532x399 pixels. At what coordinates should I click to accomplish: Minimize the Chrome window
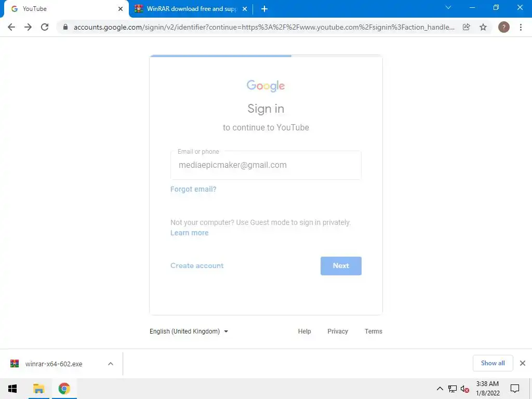pos(472,7)
